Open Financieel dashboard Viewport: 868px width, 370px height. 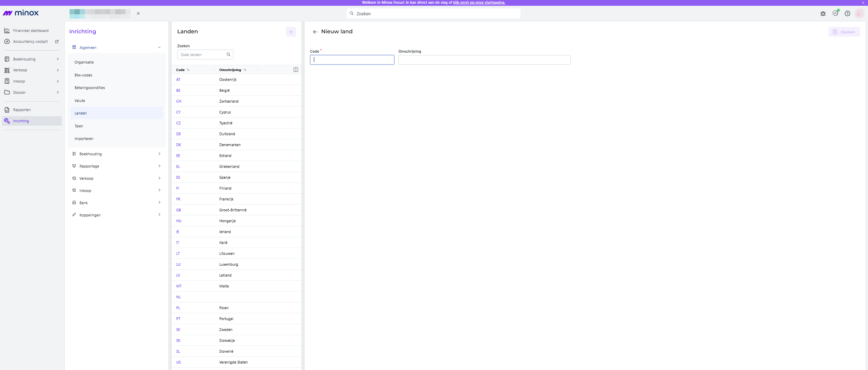point(31,31)
